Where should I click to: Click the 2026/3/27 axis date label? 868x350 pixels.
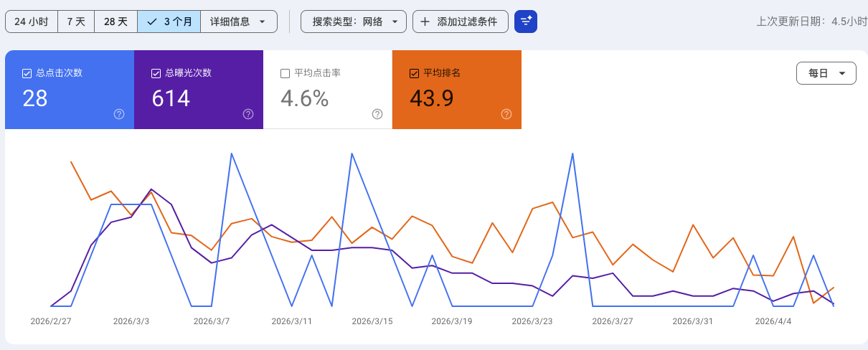[x=613, y=321]
